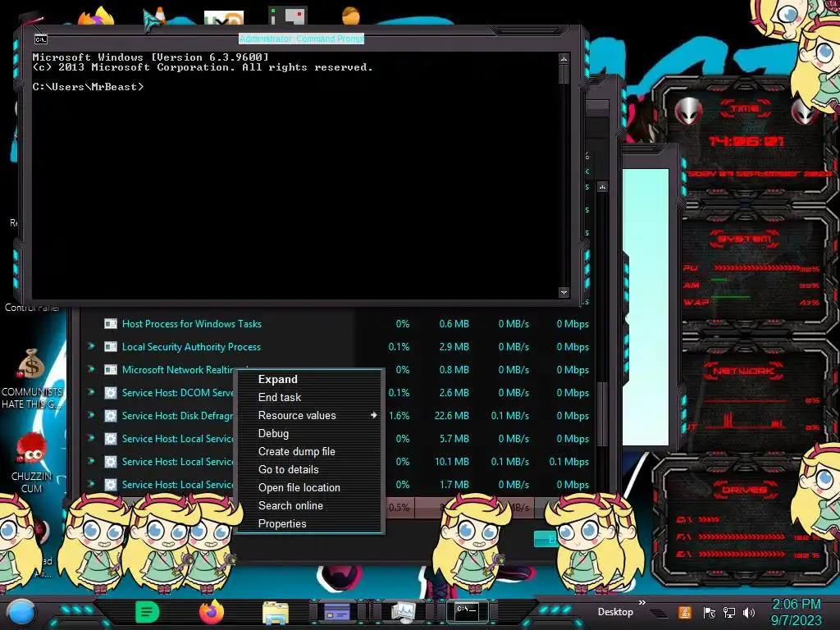Choose Open file location
Screen dimensions: 840x630
(x=299, y=488)
